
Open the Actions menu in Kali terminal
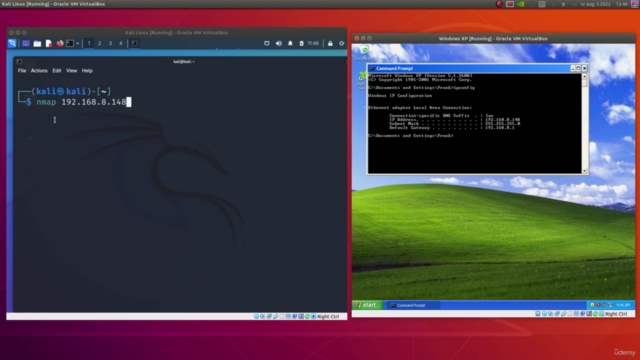coord(39,71)
